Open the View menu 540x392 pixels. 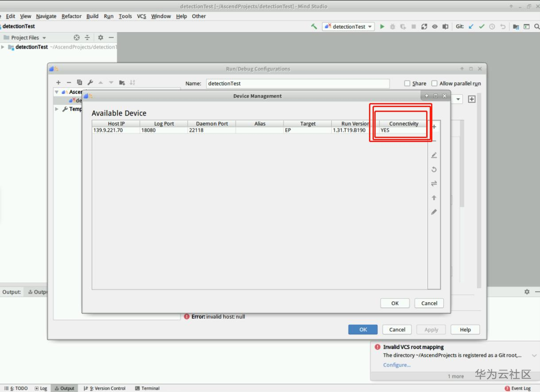[26, 16]
